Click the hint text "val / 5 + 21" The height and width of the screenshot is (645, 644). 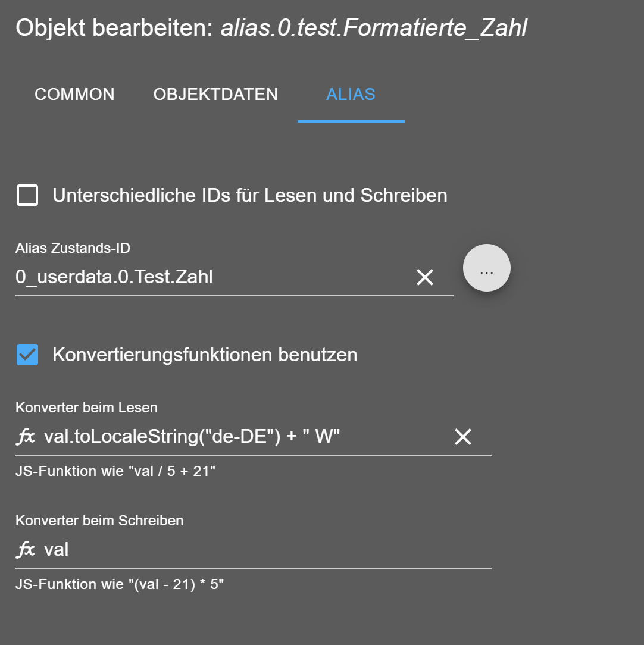coord(172,471)
